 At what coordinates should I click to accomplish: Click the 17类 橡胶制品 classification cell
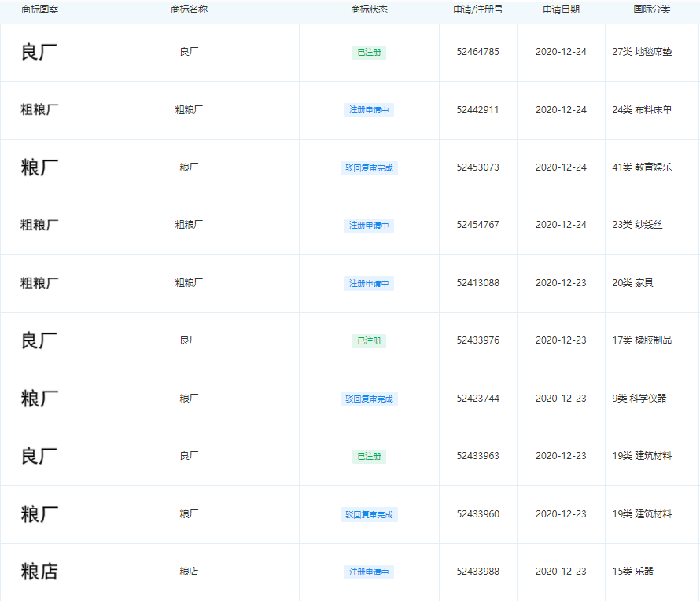click(x=642, y=340)
